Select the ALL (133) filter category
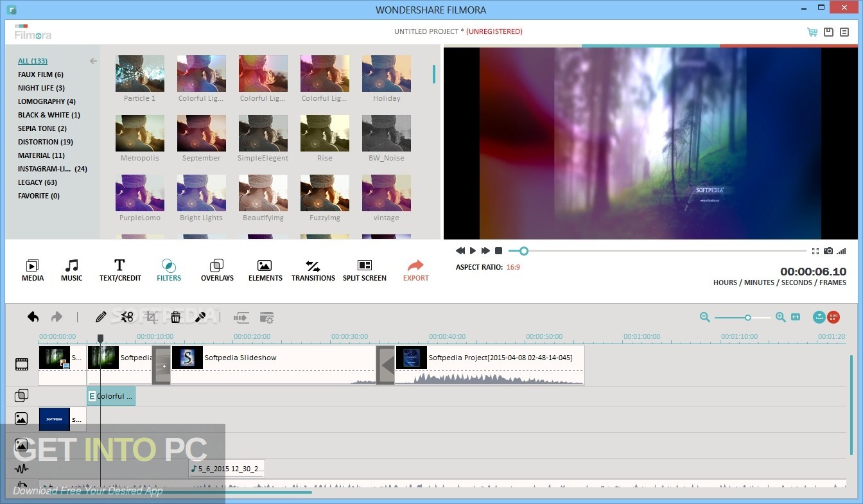This screenshot has width=863, height=504. 33,61
